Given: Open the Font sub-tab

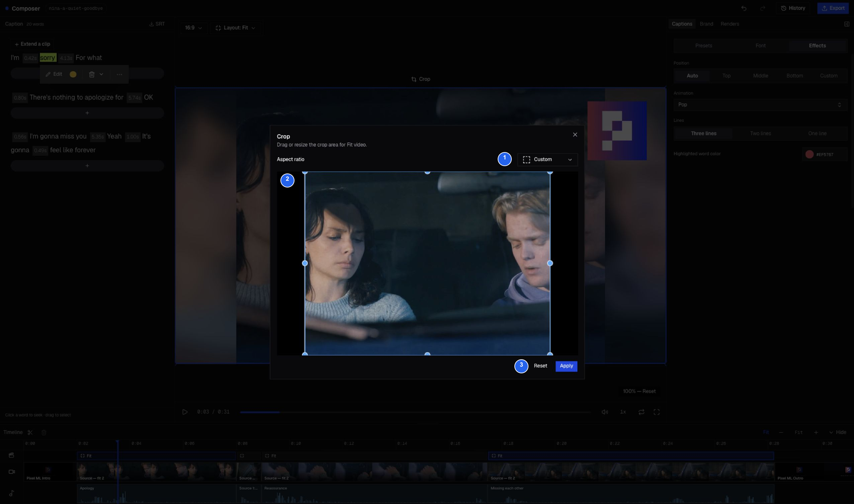Looking at the screenshot, I should (x=761, y=45).
